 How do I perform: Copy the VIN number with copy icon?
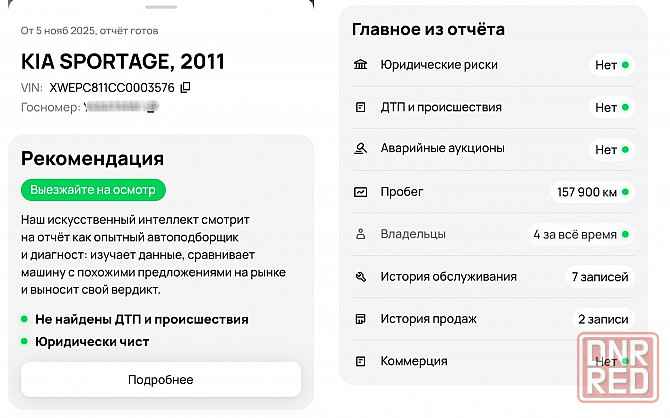[185, 87]
